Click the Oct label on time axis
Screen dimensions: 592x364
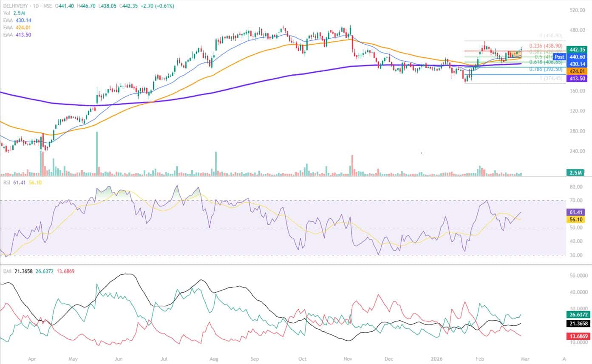pyautogui.click(x=303, y=358)
